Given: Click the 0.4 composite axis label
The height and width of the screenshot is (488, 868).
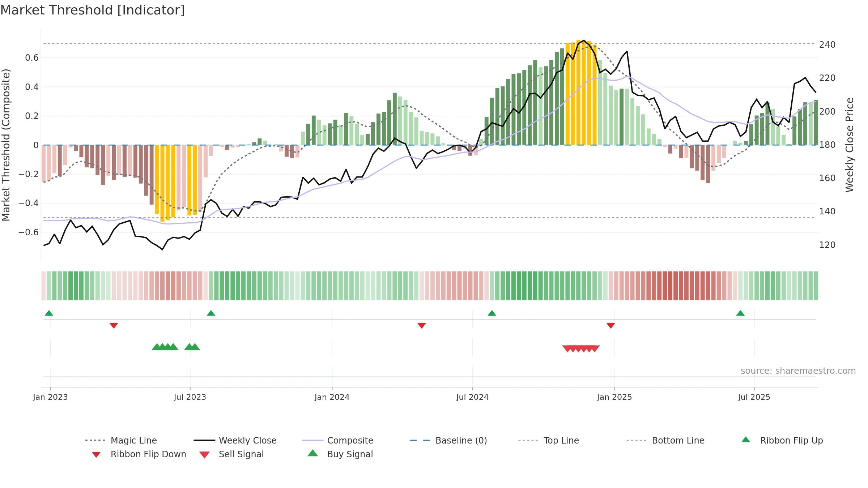Looking at the screenshot, I should click(x=32, y=87).
